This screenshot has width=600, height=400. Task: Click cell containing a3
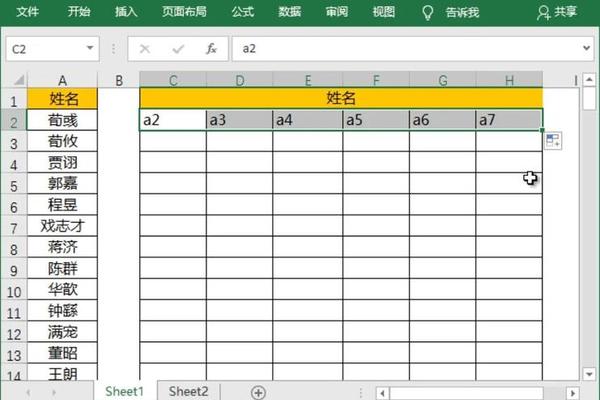[240, 120]
